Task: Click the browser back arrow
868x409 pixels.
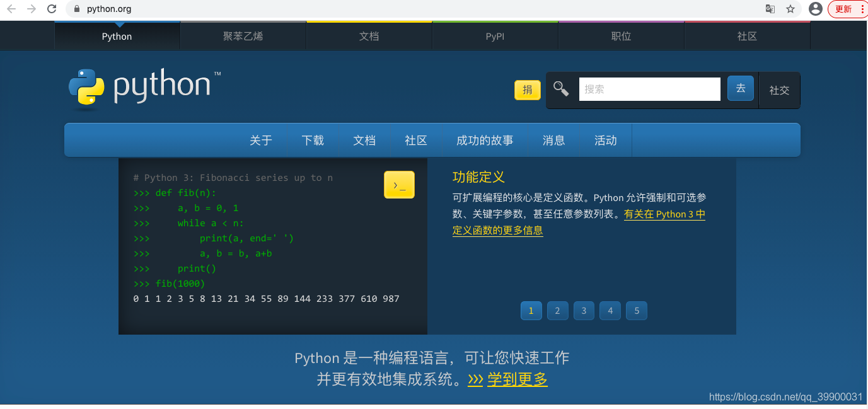Action: click(x=11, y=9)
